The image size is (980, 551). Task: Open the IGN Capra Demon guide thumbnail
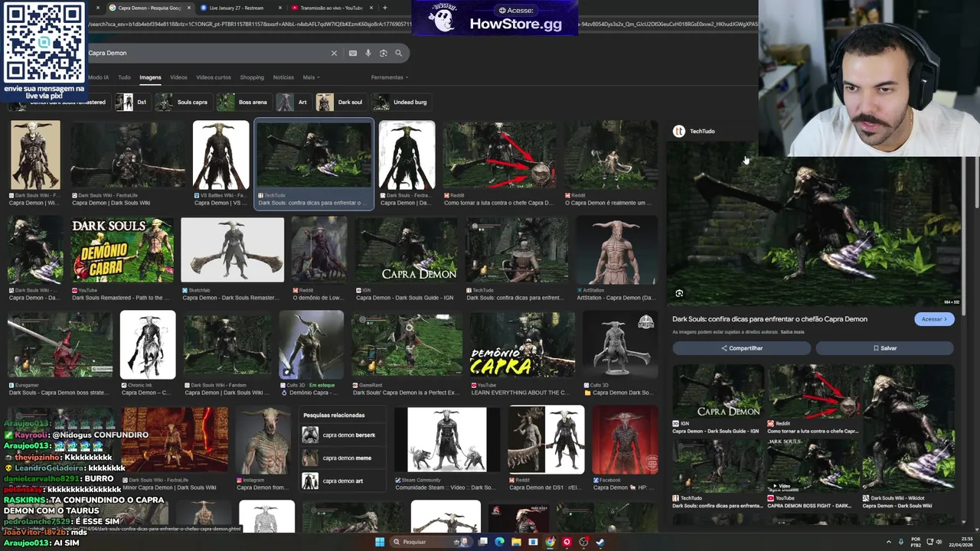407,250
